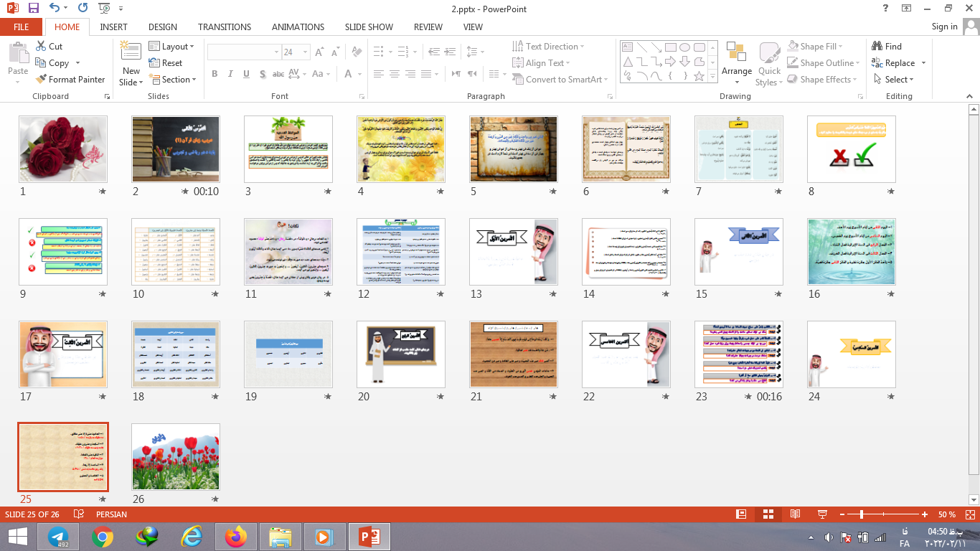Click the Save icon in Quick Access toolbar
Viewport: 980px width, 551px height.
tap(33, 9)
